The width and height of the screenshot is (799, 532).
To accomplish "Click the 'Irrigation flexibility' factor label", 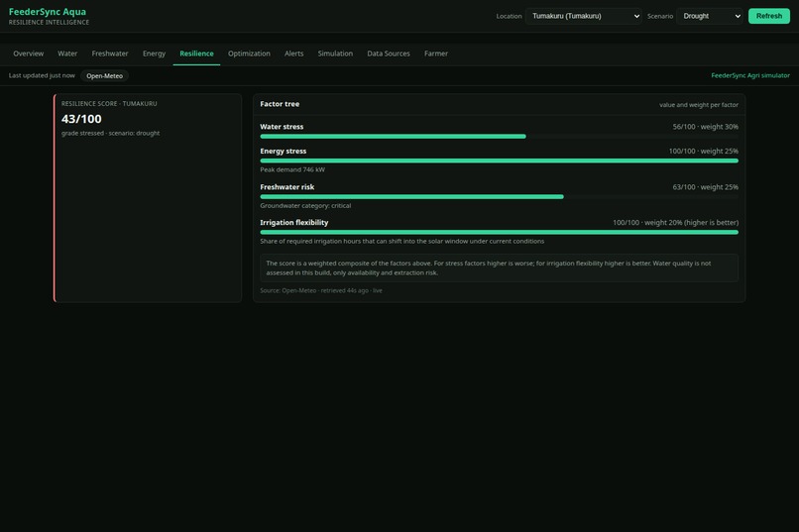I will tap(294, 223).
